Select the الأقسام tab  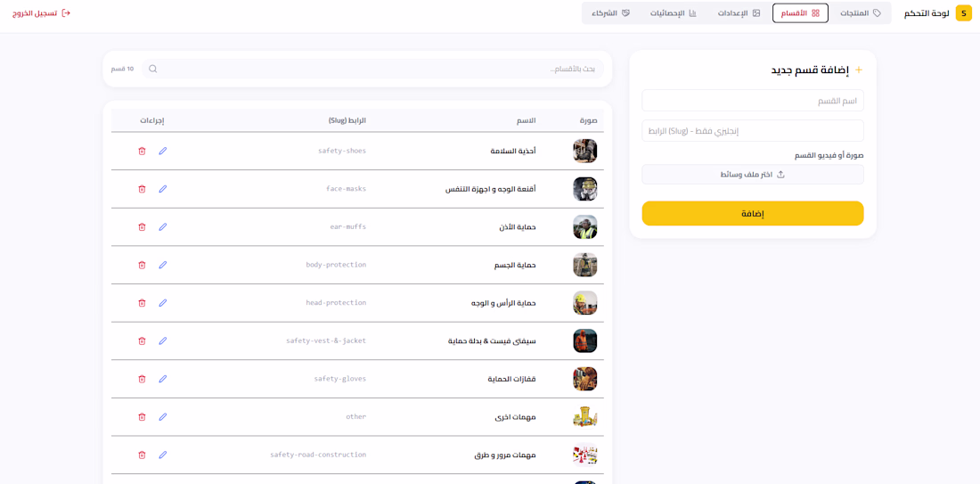click(x=801, y=13)
